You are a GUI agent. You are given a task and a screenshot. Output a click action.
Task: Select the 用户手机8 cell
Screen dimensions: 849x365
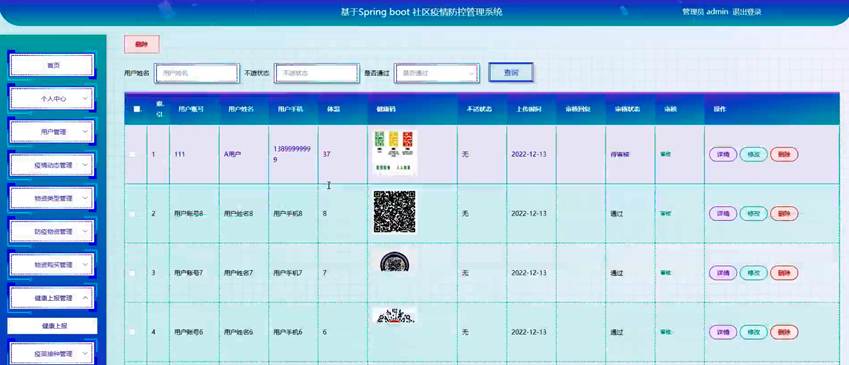pyautogui.click(x=288, y=214)
